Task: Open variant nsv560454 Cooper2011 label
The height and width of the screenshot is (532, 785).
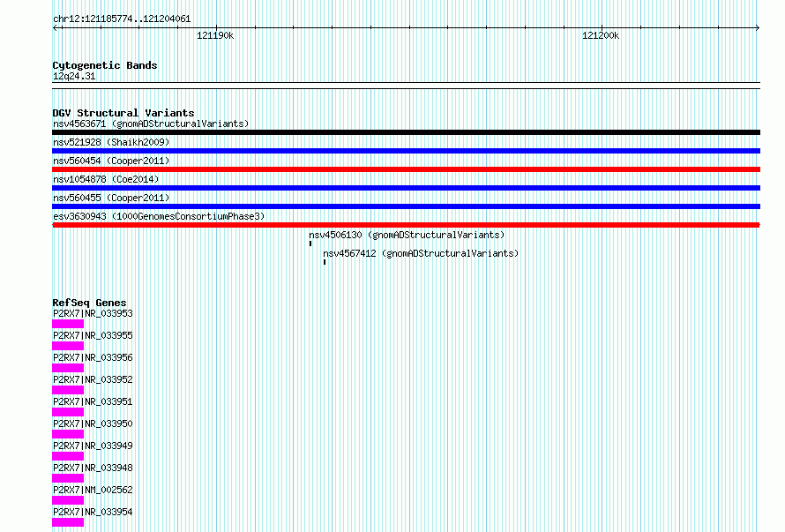Action: point(111,161)
